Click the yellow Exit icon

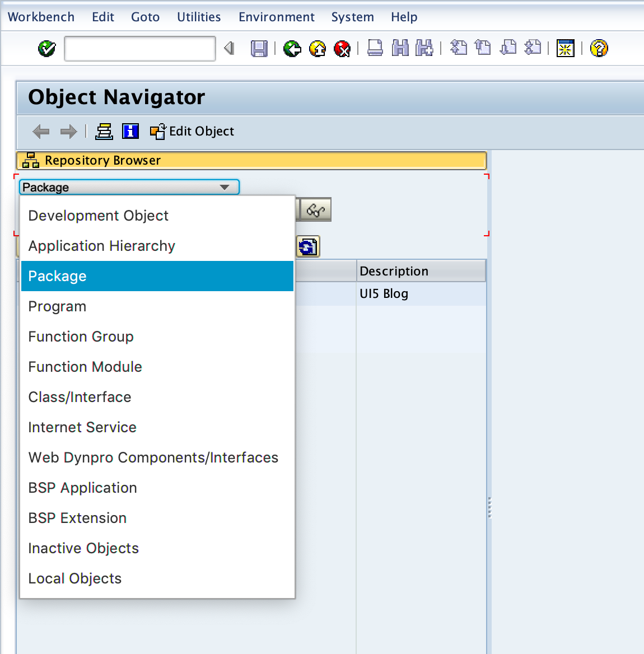[317, 49]
